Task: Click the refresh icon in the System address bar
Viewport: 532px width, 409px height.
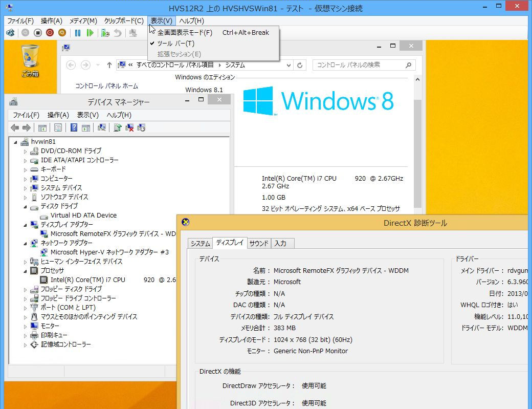Action: click(300, 65)
